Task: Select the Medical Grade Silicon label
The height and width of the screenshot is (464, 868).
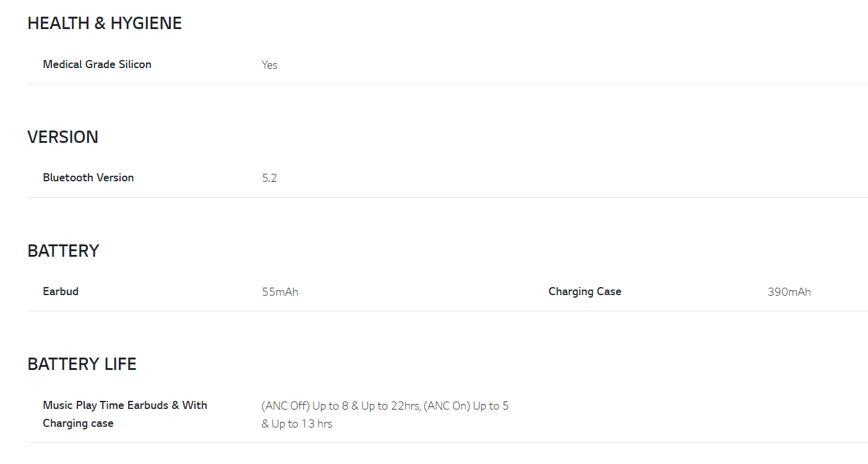Action: tap(97, 64)
